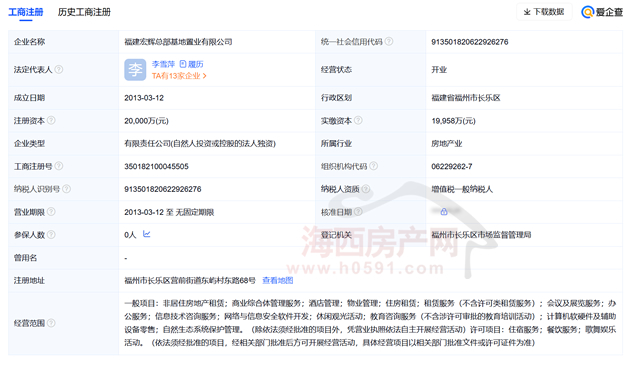Switch to the 工商注册 tab
Image resolution: width=640 pixels, height=369 pixels.
click(x=26, y=12)
